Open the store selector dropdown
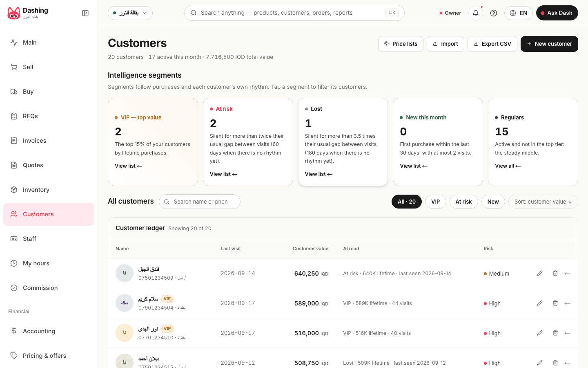 click(x=130, y=13)
